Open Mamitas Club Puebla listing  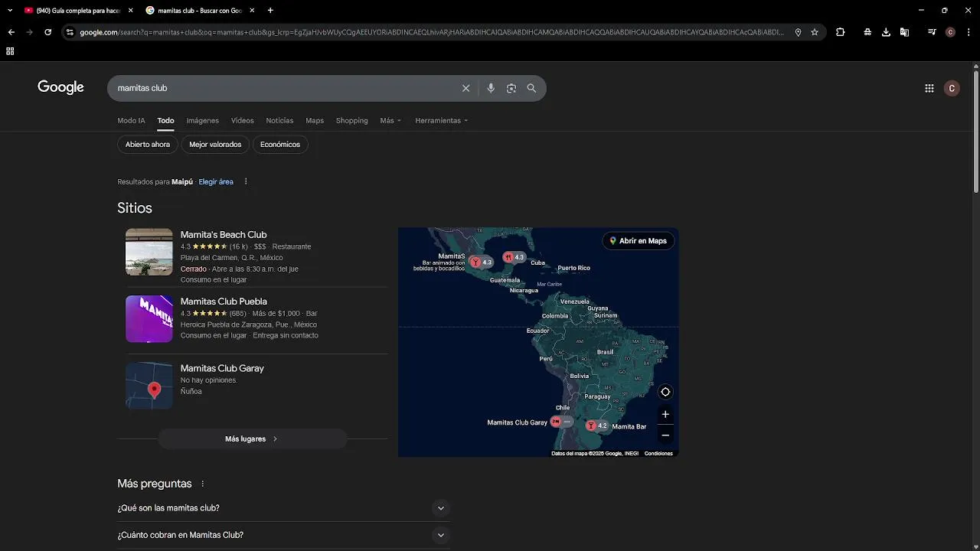tap(224, 302)
